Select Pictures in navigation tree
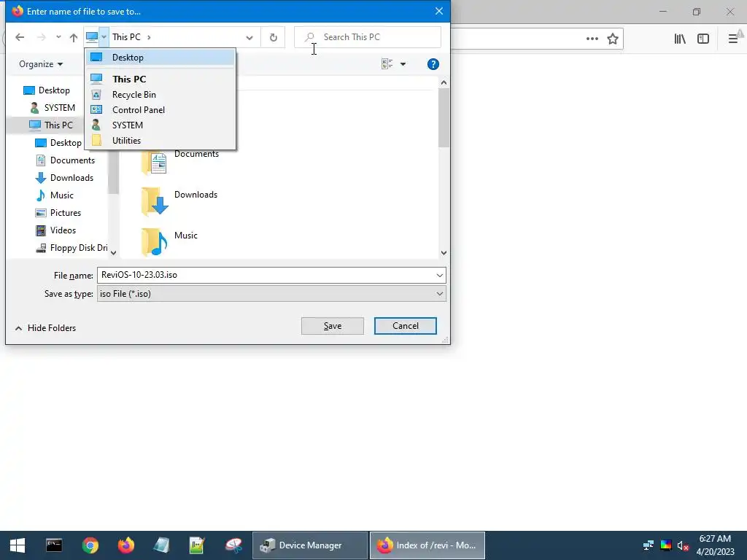Viewport: 747px width, 560px height. click(58, 213)
